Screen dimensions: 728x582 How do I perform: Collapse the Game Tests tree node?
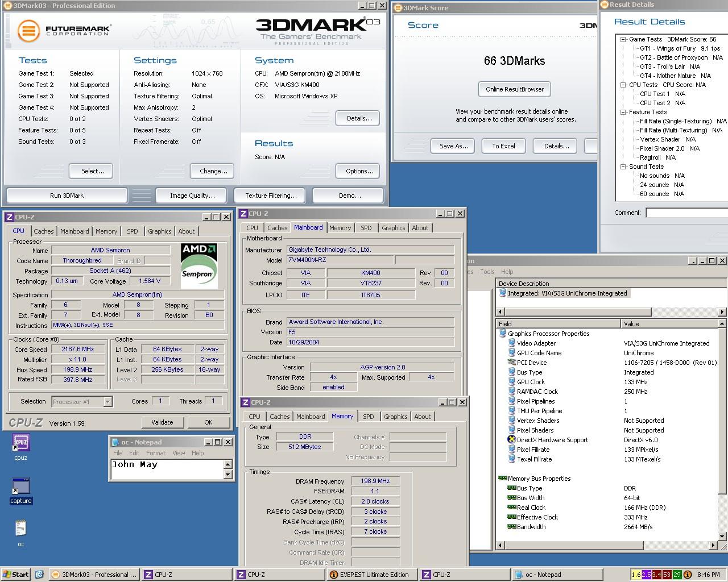click(x=623, y=40)
